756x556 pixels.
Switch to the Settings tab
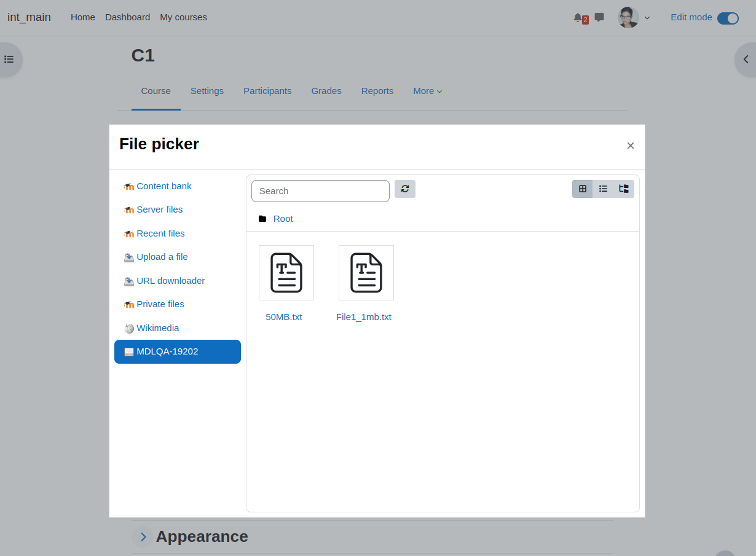click(x=207, y=91)
